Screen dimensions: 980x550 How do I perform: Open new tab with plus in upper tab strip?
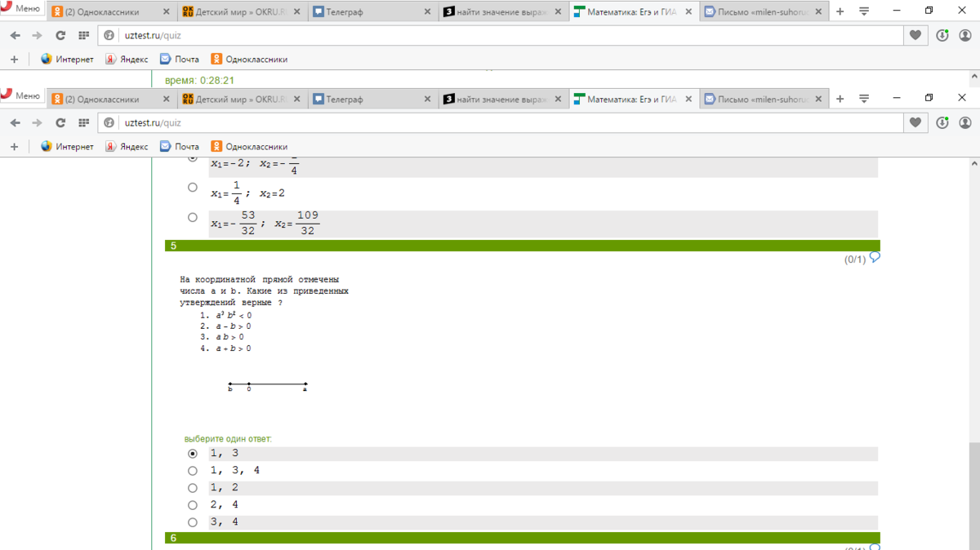[840, 12]
